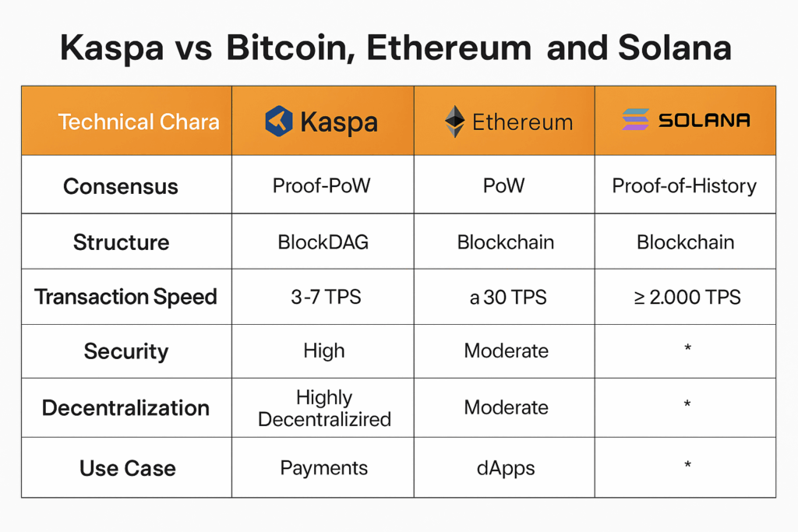The height and width of the screenshot is (532, 798).
Task: Click the "Decentralization" row label
Action: tap(125, 408)
